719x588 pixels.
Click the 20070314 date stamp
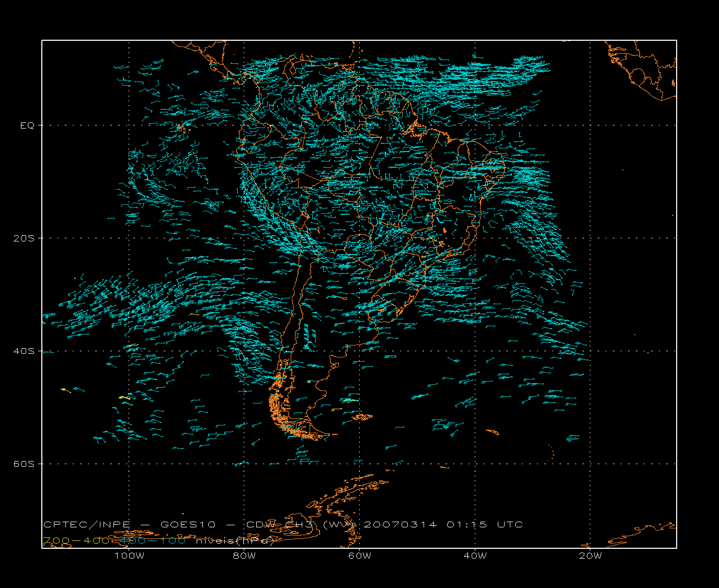tap(400, 525)
